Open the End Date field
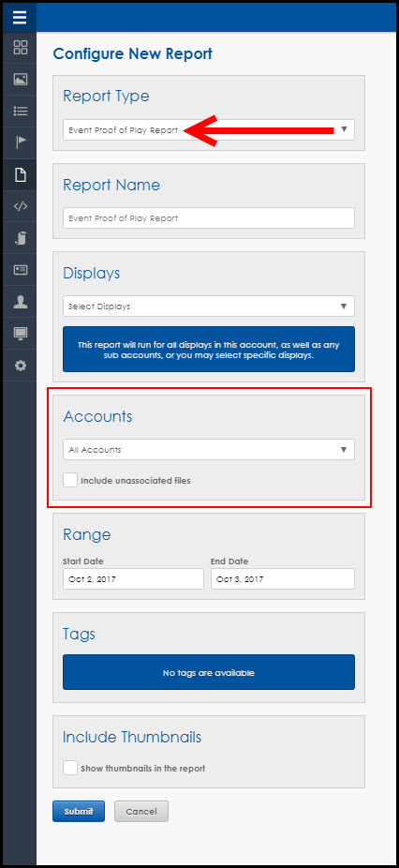 coord(283,579)
